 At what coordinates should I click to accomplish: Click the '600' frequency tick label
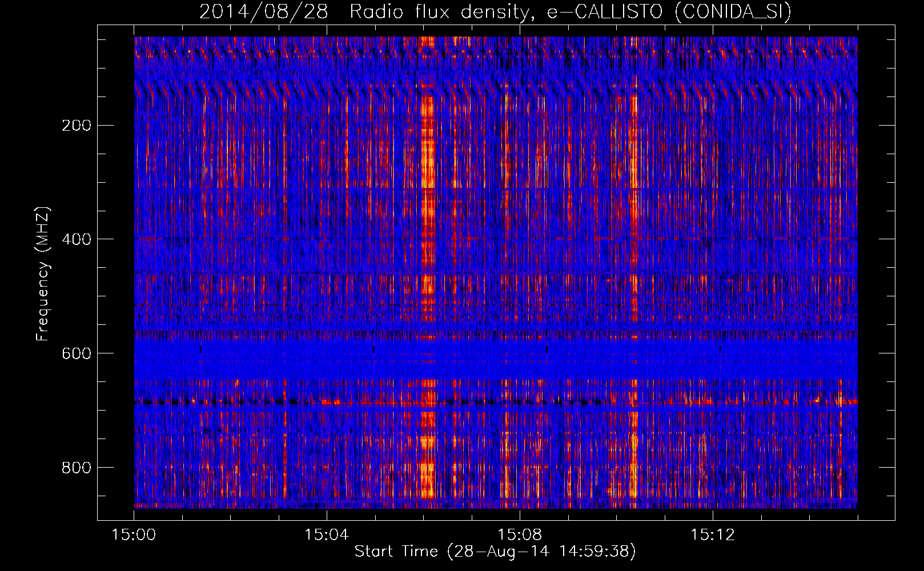[77, 353]
